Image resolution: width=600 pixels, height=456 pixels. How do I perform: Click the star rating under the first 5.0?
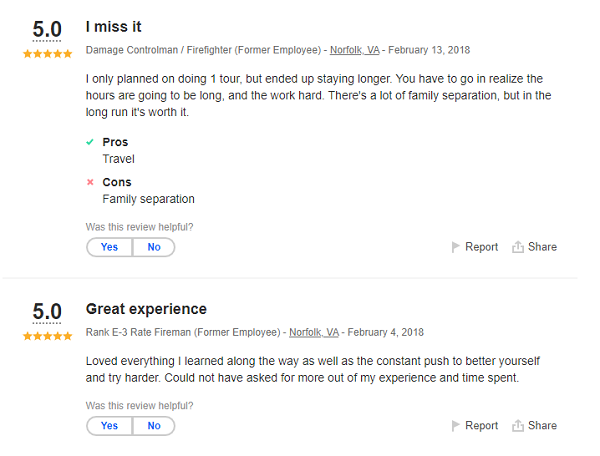47,54
